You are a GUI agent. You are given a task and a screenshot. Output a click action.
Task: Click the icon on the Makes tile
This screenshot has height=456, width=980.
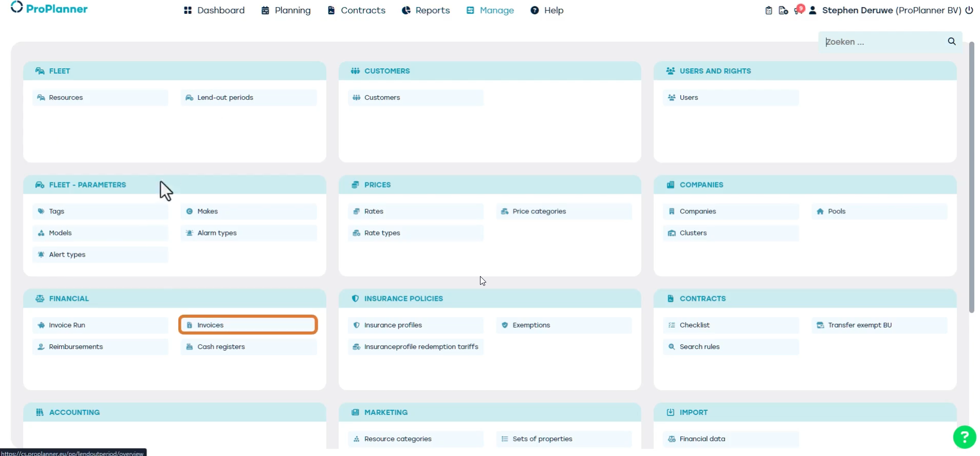(x=189, y=211)
